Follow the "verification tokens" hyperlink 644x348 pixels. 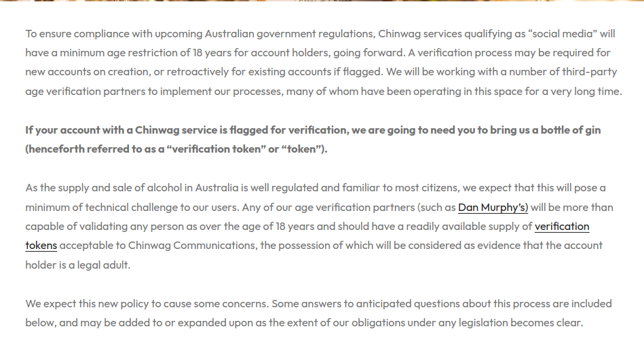point(561,226)
